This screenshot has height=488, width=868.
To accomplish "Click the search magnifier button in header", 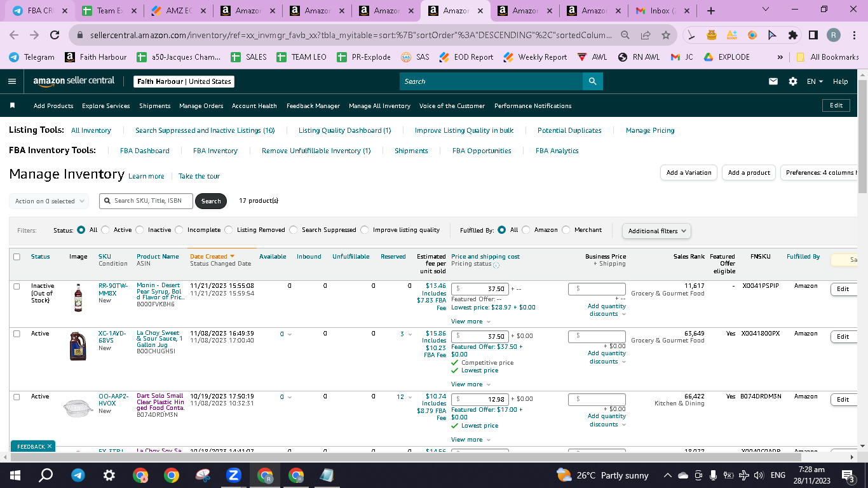I will [x=592, y=81].
